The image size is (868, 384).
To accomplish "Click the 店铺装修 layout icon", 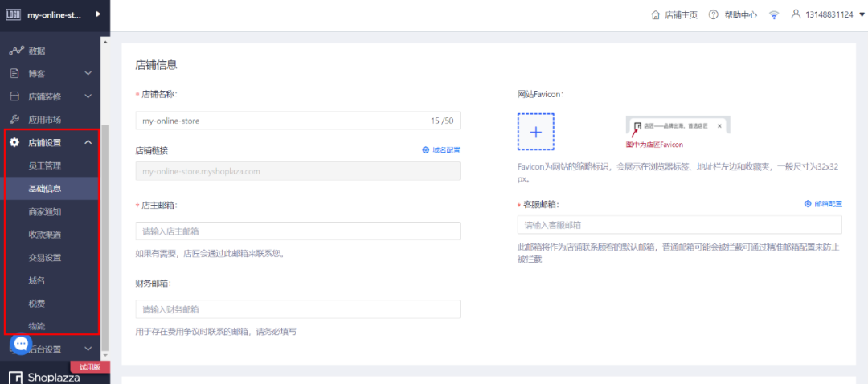I will click(x=15, y=96).
